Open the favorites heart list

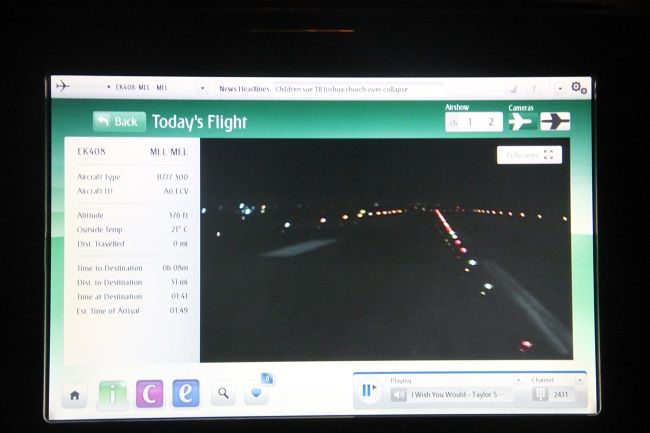(x=256, y=393)
